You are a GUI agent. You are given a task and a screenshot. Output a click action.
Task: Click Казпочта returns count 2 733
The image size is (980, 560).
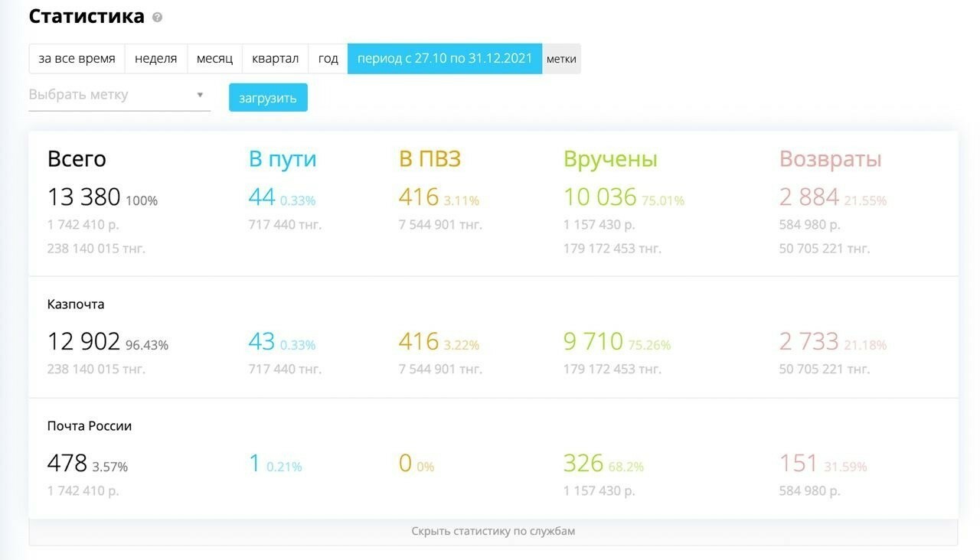[809, 340]
